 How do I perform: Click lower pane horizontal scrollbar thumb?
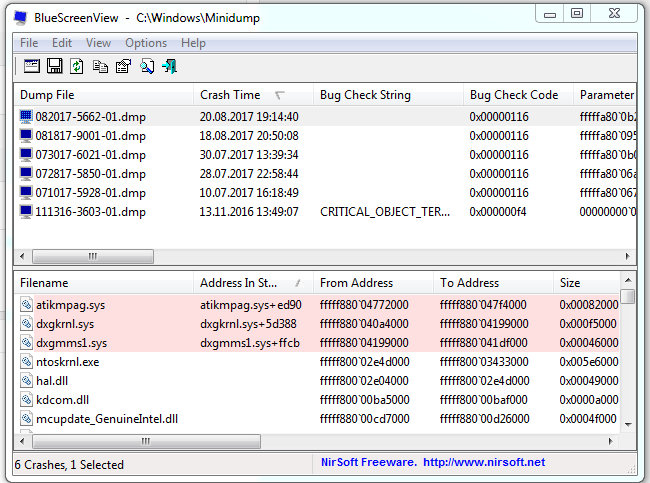coord(146,441)
